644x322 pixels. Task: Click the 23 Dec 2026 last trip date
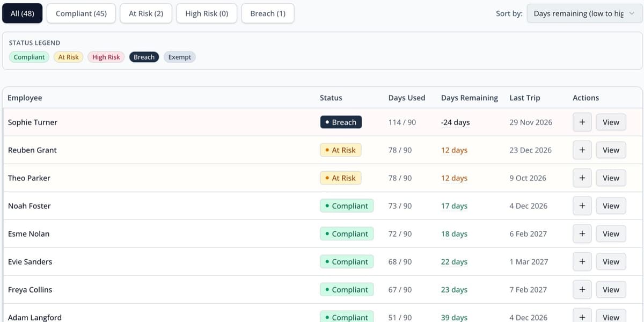530,150
